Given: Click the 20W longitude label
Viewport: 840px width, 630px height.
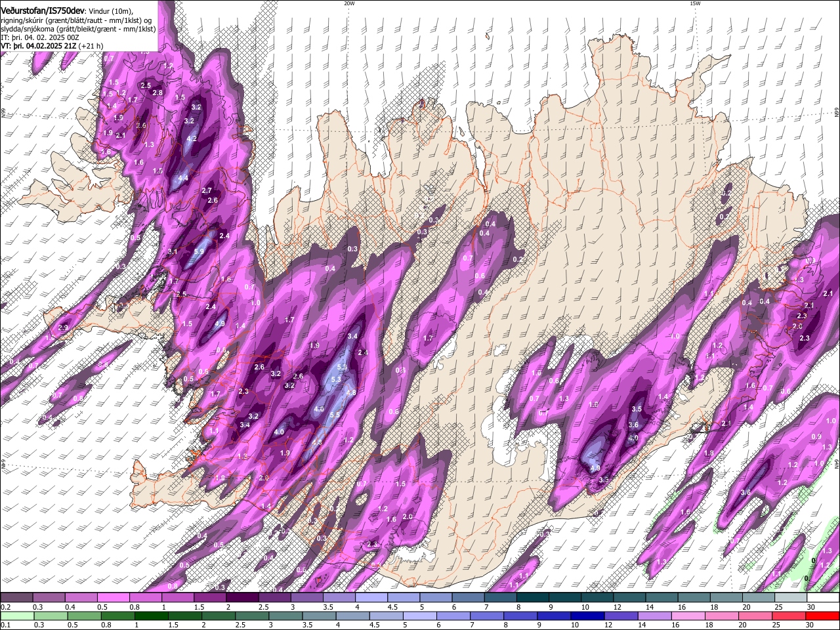Looking at the screenshot, I should pyautogui.click(x=348, y=3).
